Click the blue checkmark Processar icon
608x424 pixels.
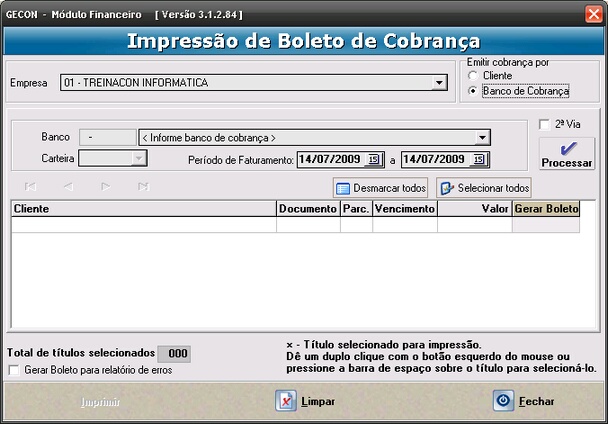coord(568,149)
